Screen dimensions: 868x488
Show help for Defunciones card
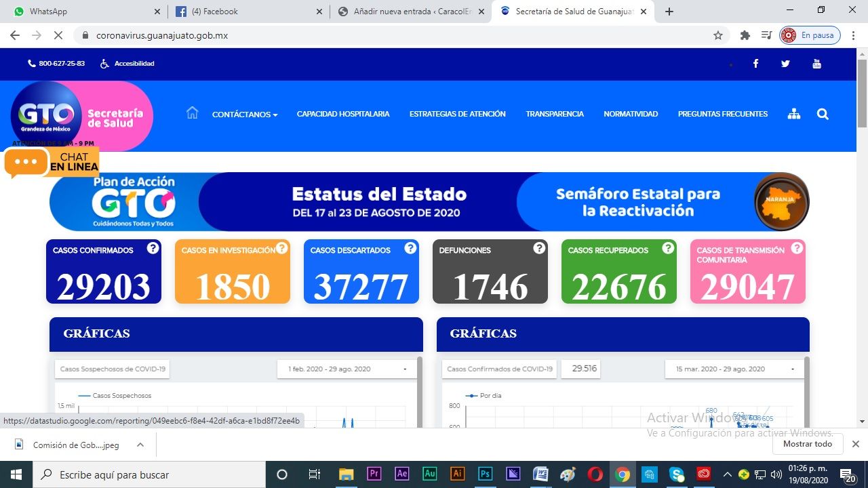pyautogui.click(x=539, y=248)
